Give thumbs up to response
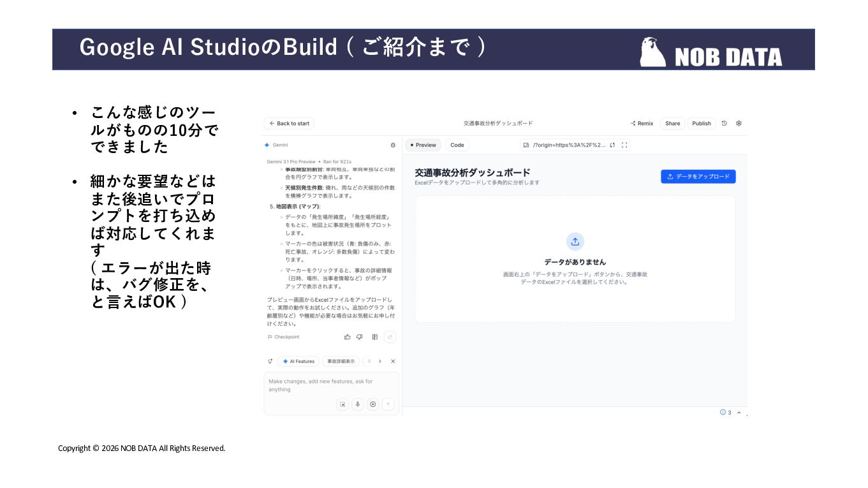This screenshot has height=488, width=868. tap(348, 337)
